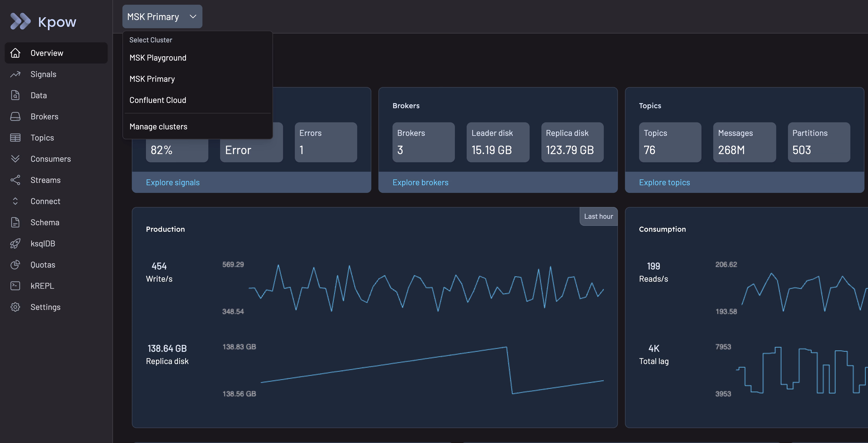Open the Overview page in sidebar
Viewport: 868px width, 443px height.
pyautogui.click(x=56, y=53)
